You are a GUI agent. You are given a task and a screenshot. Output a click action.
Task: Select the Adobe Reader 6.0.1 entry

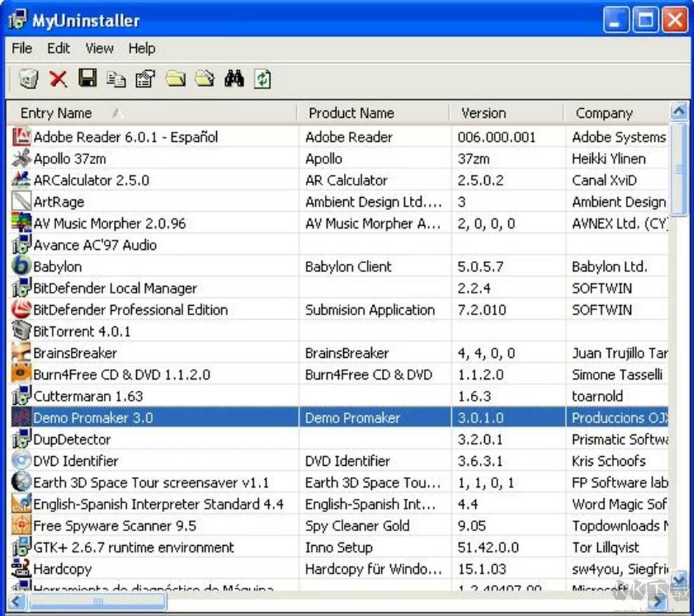(126, 137)
